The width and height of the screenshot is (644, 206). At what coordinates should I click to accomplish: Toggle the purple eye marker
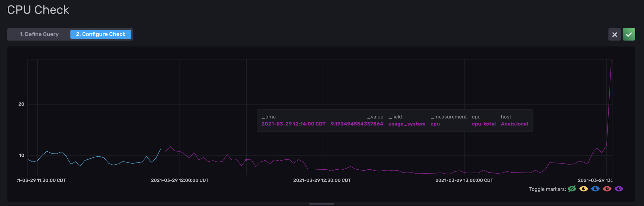[619, 189]
